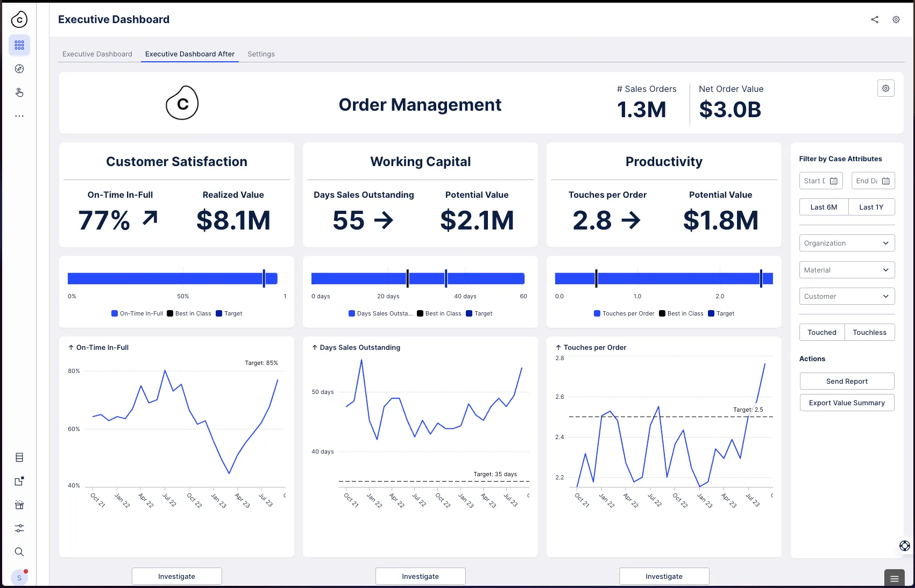The width and height of the screenshot is (915, 588).
Task: Toggle On-Time In-Full legend series
Action: coord(137,313)
